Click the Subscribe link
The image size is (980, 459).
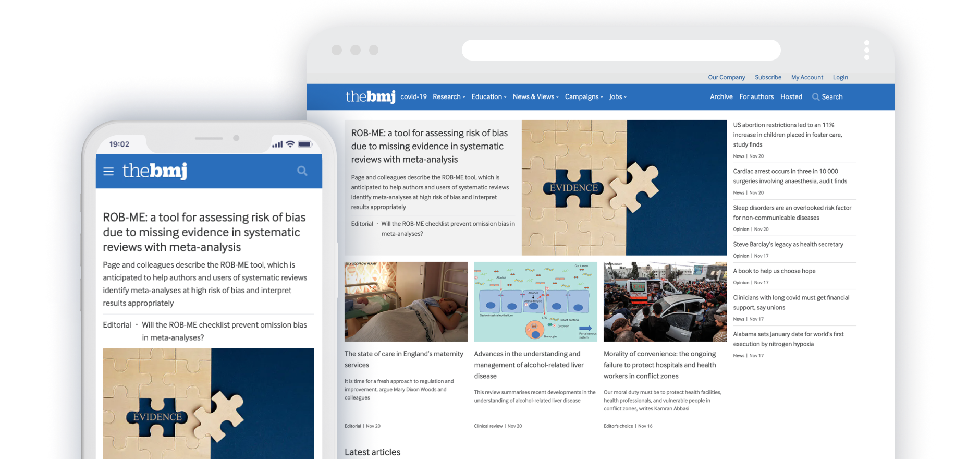pos(768,77)
